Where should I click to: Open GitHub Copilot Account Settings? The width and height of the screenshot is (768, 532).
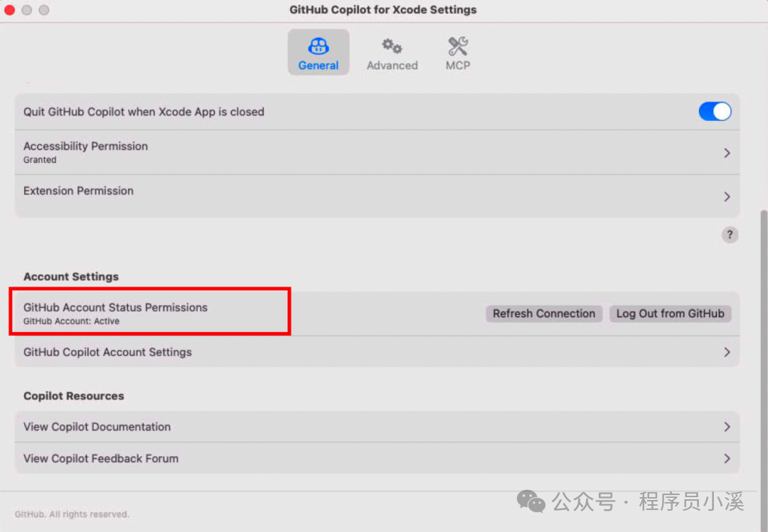point(377,351)
